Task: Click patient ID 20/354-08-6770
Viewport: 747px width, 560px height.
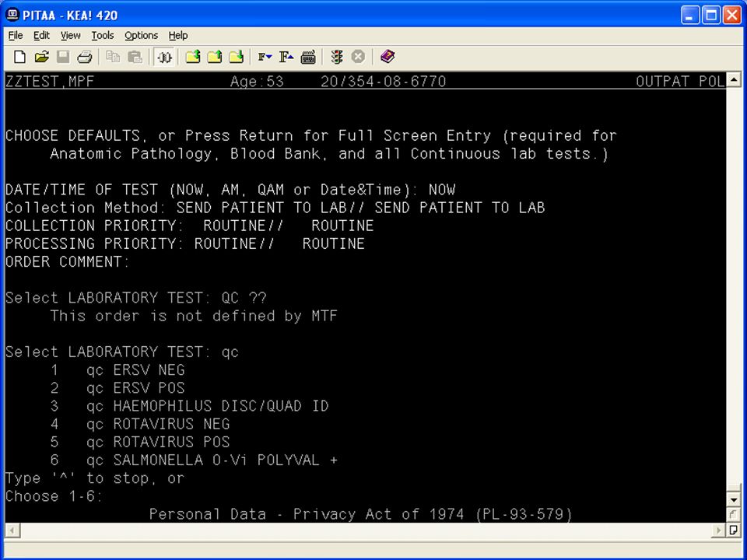Action: [x=383, y=82]
